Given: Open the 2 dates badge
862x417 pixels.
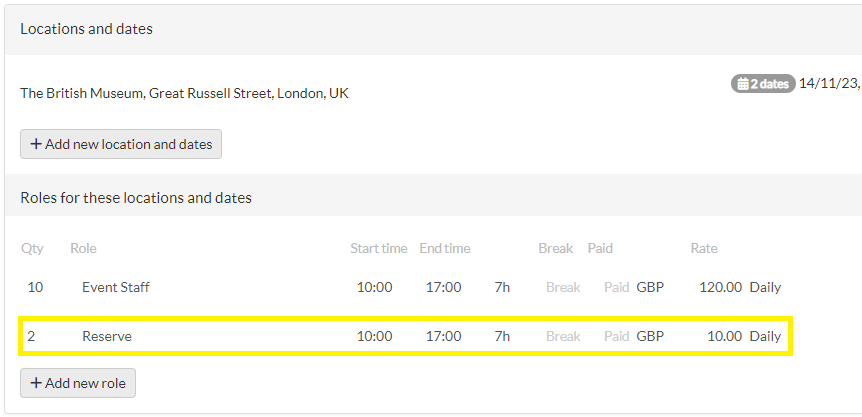Looking at the screenshot, I should click(763, 84).
